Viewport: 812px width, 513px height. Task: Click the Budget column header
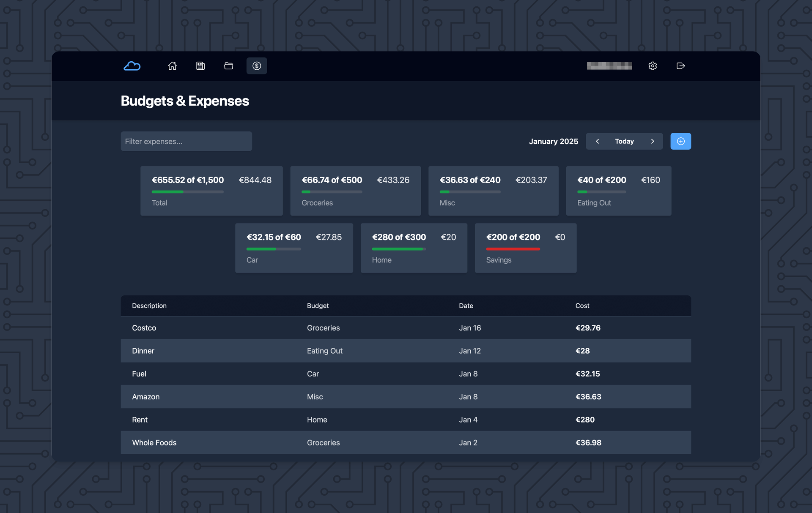318,306
